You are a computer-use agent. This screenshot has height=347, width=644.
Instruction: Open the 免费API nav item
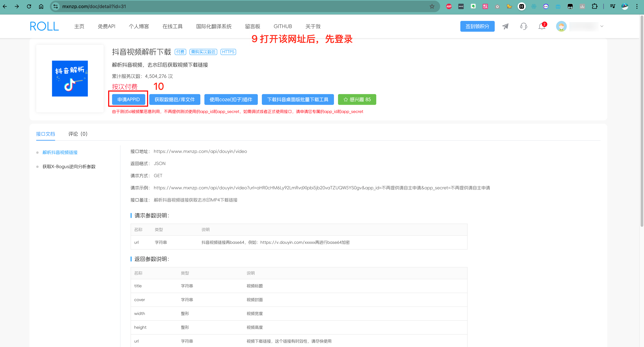(x=106, y=26)
